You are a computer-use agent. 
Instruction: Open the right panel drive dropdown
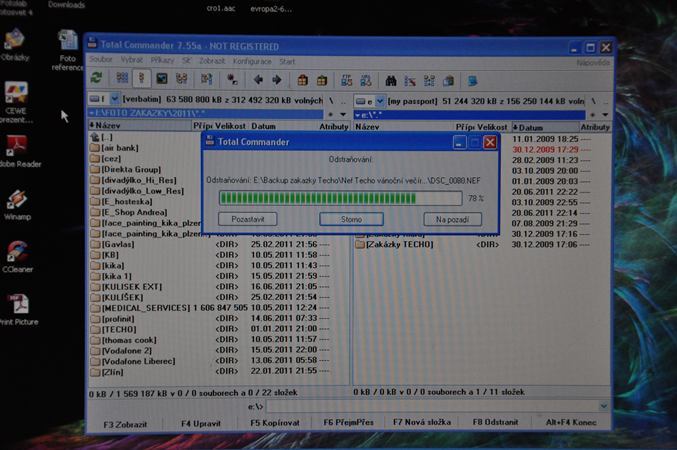pos(380,101)
